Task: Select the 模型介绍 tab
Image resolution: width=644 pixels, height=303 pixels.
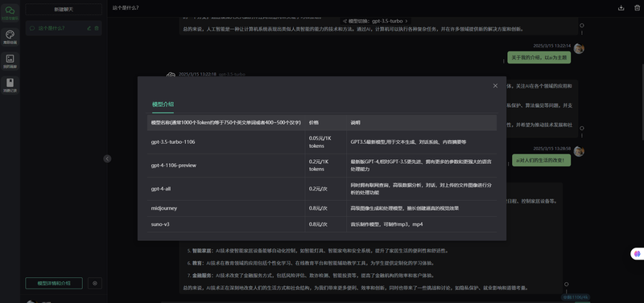Action: coord(163,104)
